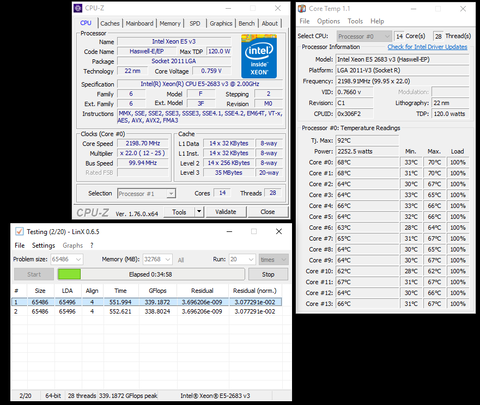Click the Stop button in LinX
Viewport: 480px width, 405px height.
pyautogui.click(x=268, y=274)
